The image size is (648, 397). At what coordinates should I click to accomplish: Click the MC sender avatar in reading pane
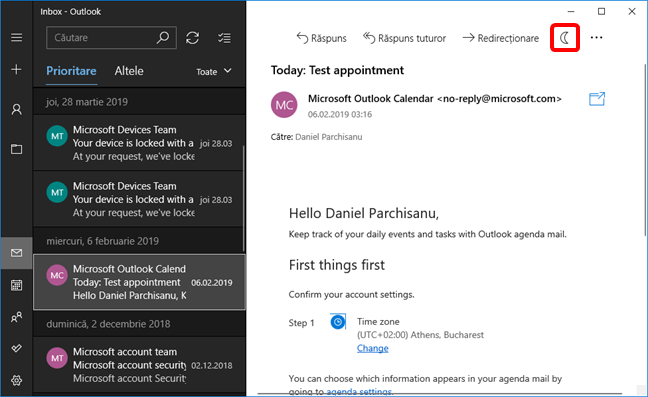[284, 105]
